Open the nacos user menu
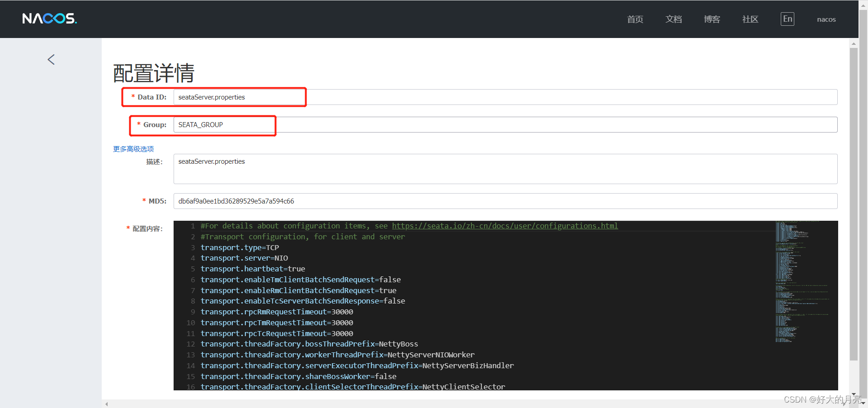868x408 pixels. (826, 19)
